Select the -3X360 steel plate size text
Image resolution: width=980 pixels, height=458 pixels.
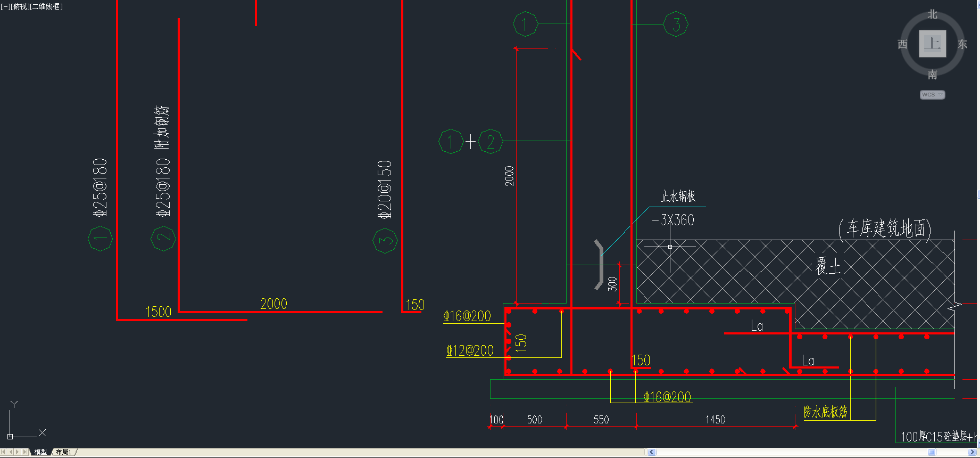673,220
